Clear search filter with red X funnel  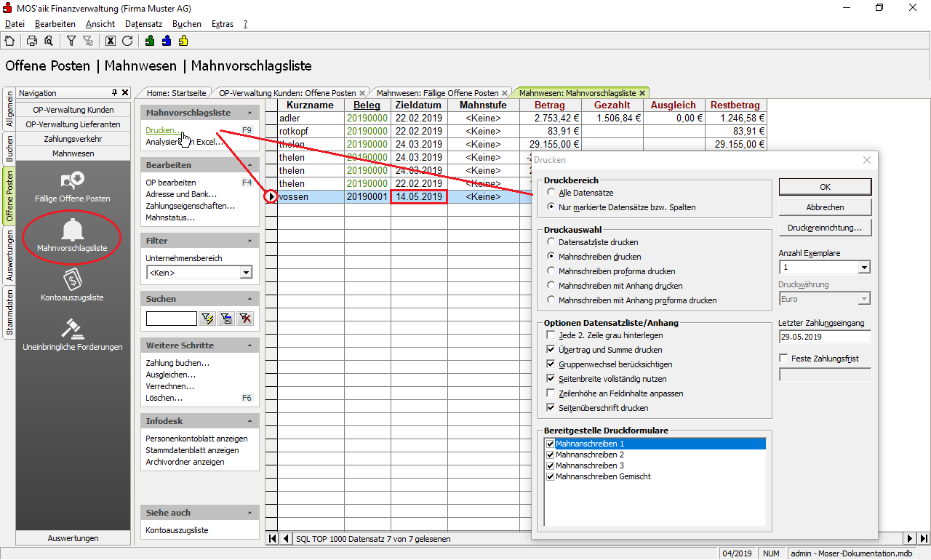coord(245,319)
